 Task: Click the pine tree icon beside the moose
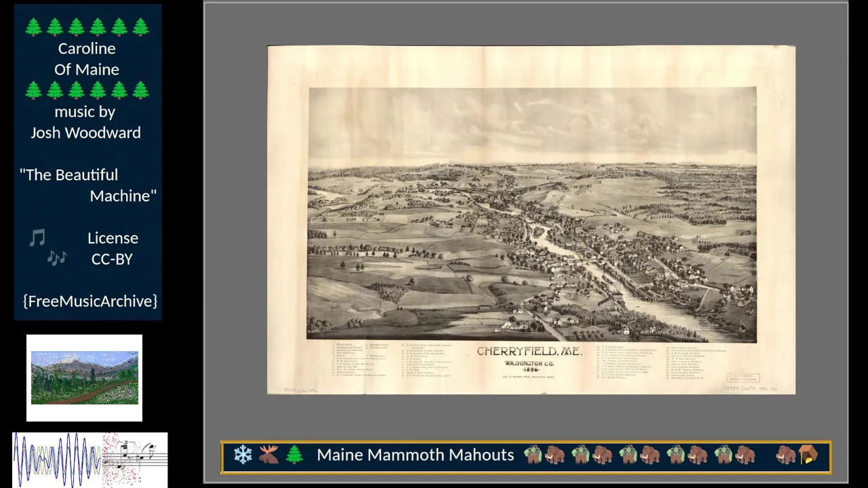[x=294, y=455]
